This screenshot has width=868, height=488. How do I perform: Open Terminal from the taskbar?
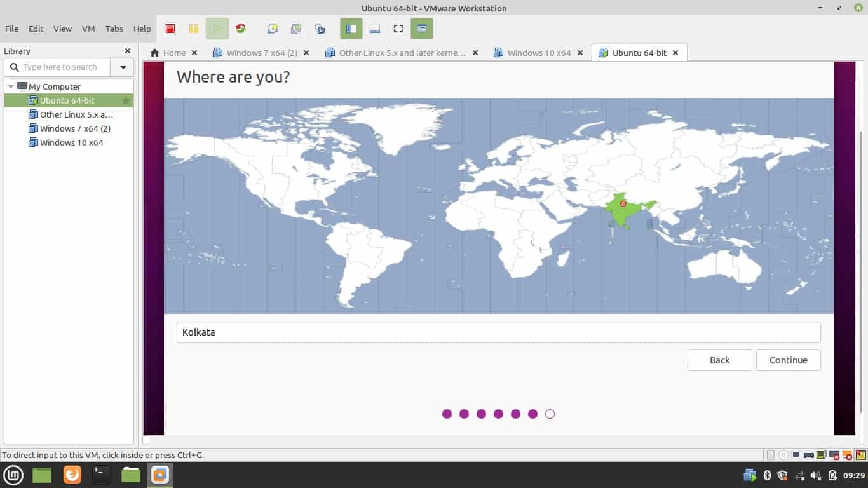pyautogui.click(x=102, y=475)
